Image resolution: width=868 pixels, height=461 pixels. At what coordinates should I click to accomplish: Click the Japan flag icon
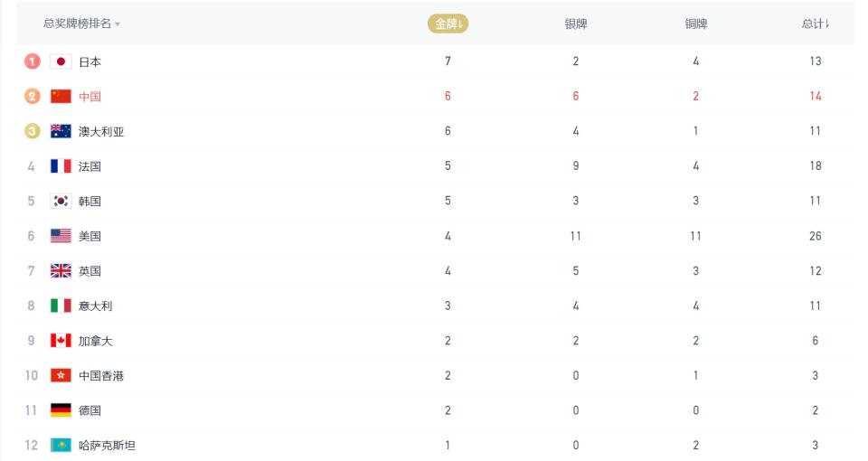click(x=61, y=61)
